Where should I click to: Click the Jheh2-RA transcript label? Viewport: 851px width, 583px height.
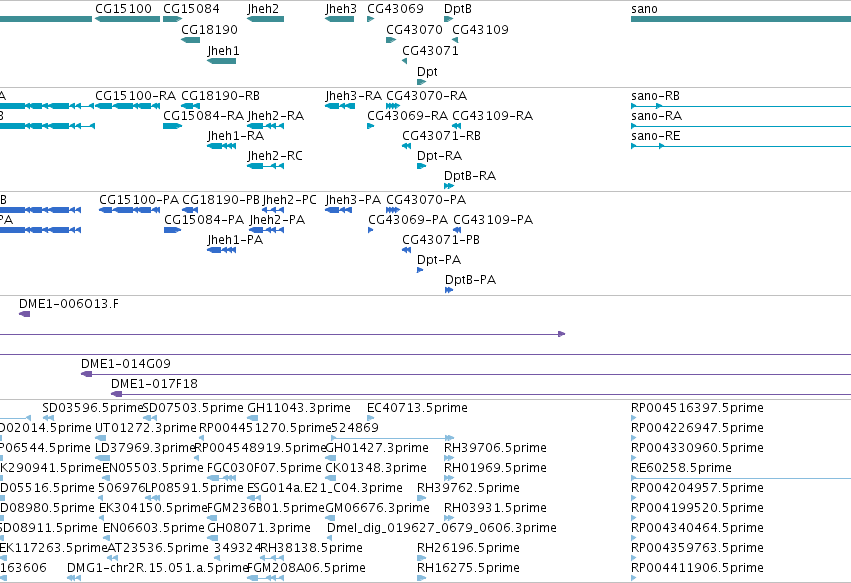tap(276, 116)
